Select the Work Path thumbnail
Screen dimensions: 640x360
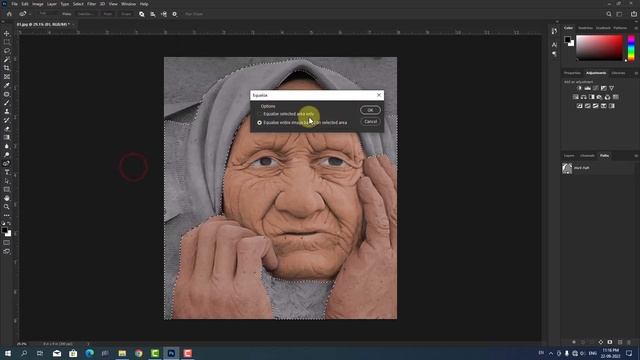click(567, 168)
